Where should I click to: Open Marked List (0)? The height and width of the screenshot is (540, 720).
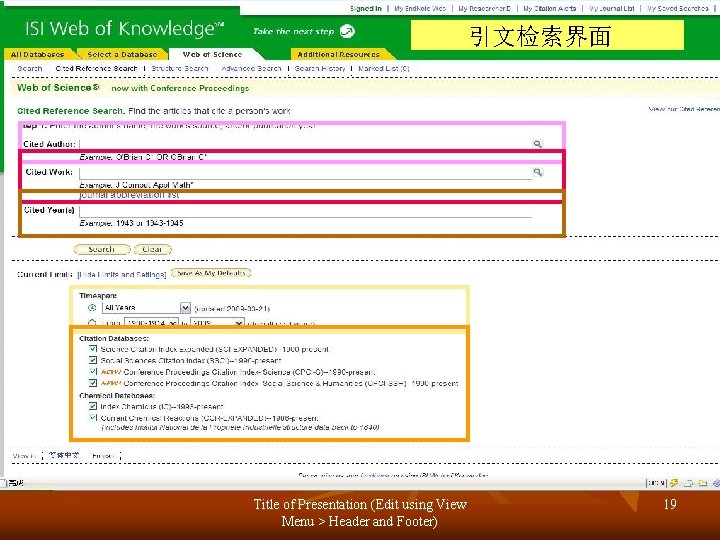[x=384, y=68]
